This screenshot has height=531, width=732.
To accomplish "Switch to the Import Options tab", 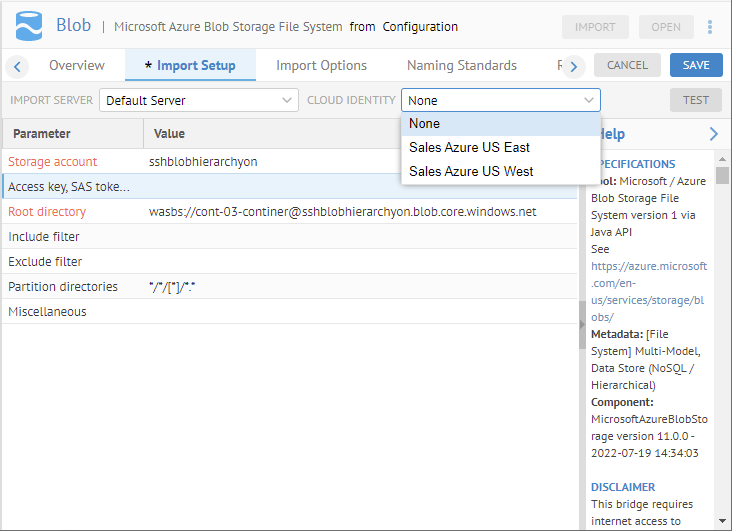I will pos(321,66).
